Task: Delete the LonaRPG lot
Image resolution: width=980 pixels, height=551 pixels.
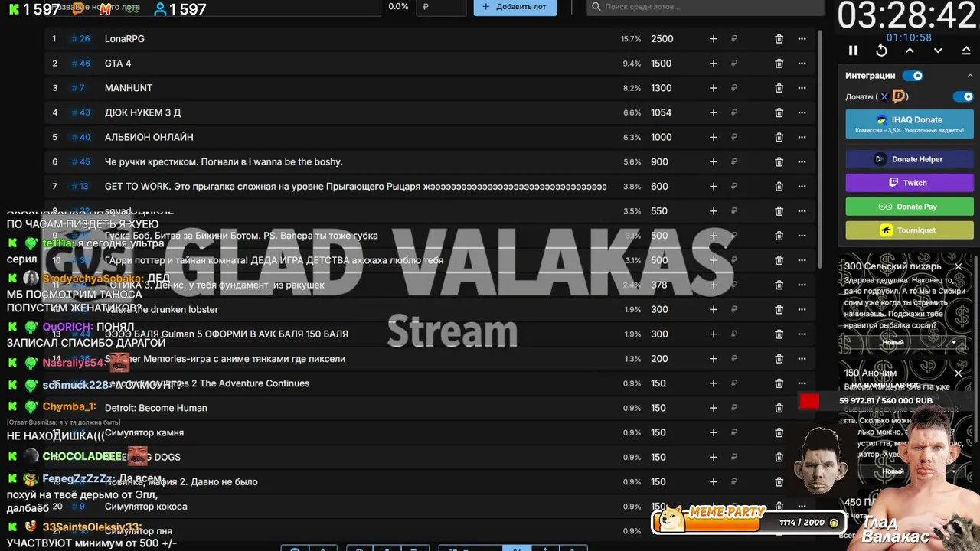Action: point(779,38)
